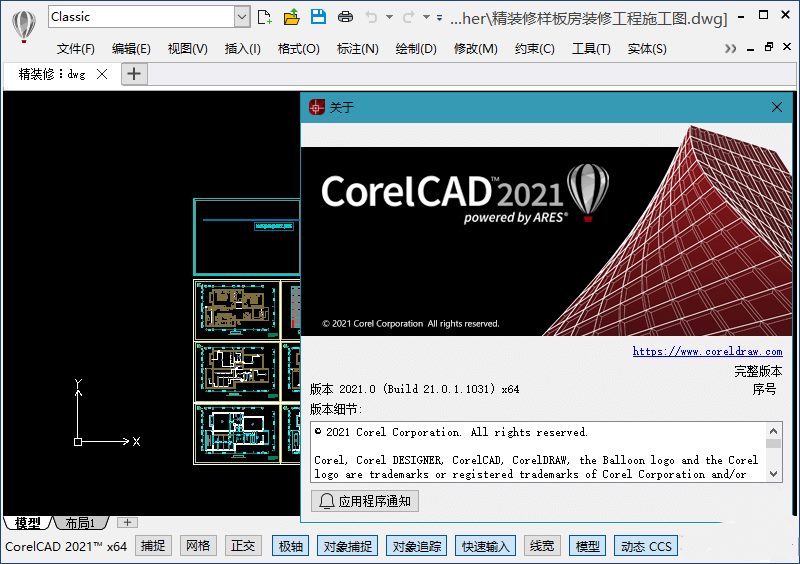The height and width of the screenshot is (564, 800).
Task: Toggle 网格 grid in status bar
Action: 198,546
